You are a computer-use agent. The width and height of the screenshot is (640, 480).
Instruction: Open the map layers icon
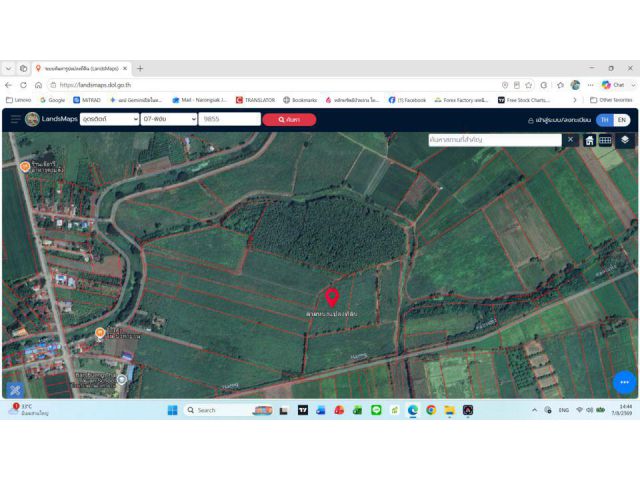pyautogui.click(x=624, y=140)
